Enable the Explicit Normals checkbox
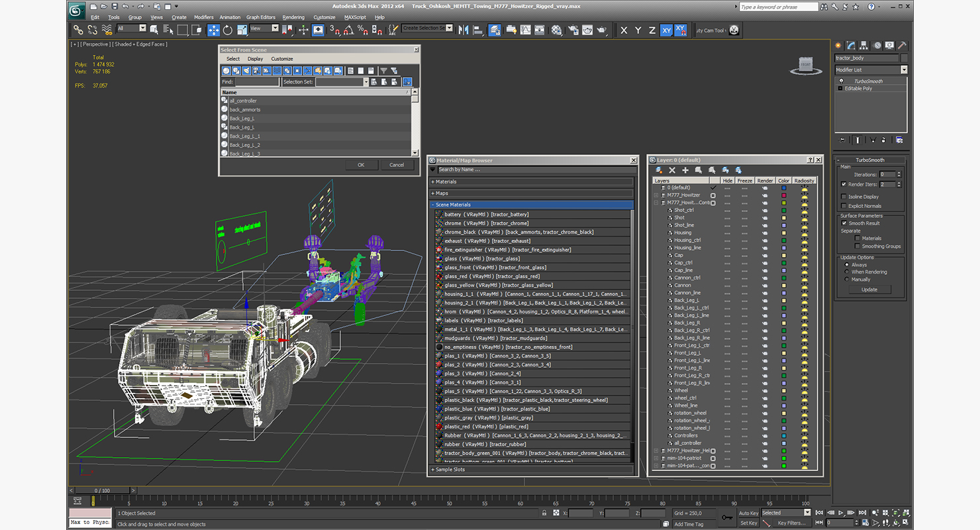This screenshot has width=980, height=530. [x=843, y=206]
